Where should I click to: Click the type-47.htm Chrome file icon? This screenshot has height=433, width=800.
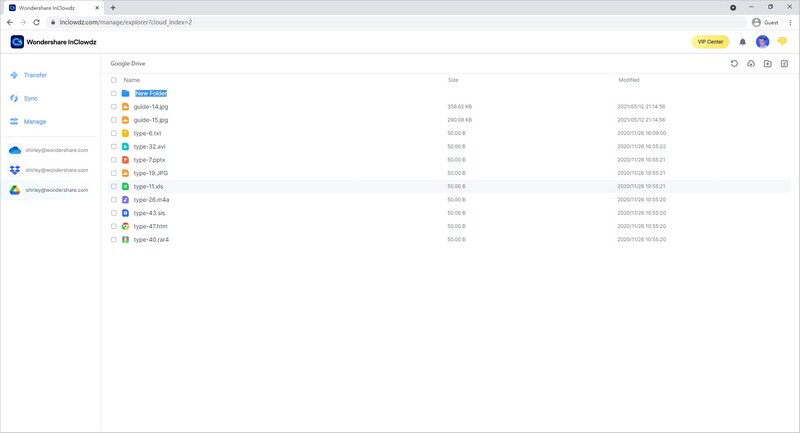[126, 226]
